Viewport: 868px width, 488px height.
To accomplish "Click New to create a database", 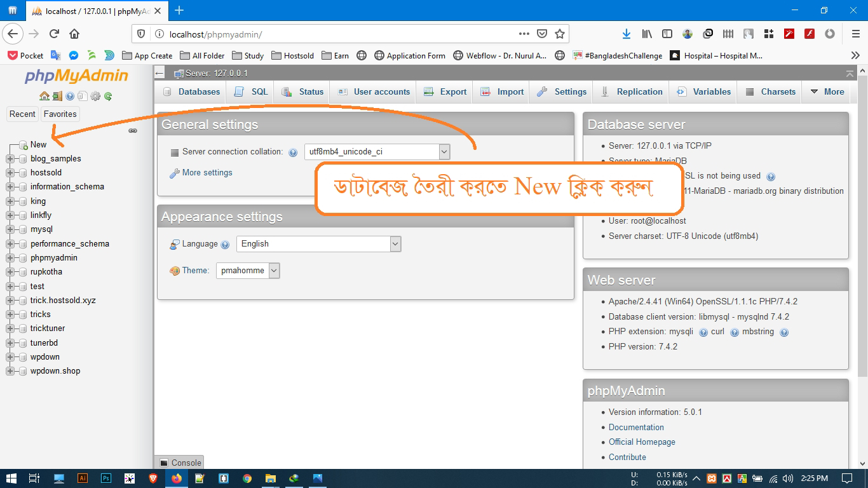I will pos(38,145).
